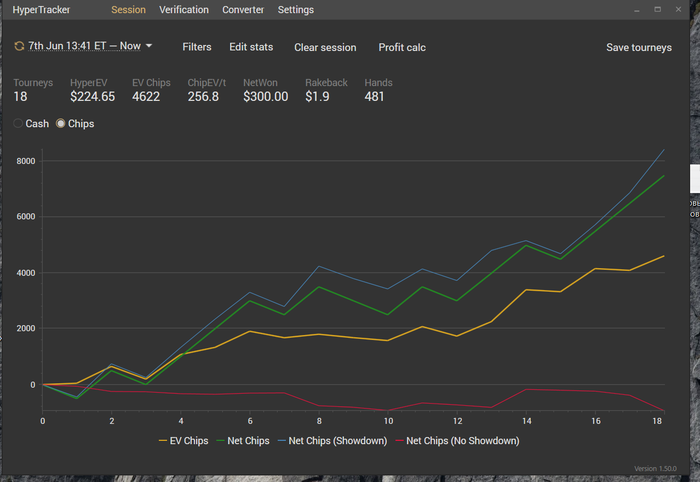Toggle Net Chips series in legend
This screenshot has width=700, height=482.
243,441
